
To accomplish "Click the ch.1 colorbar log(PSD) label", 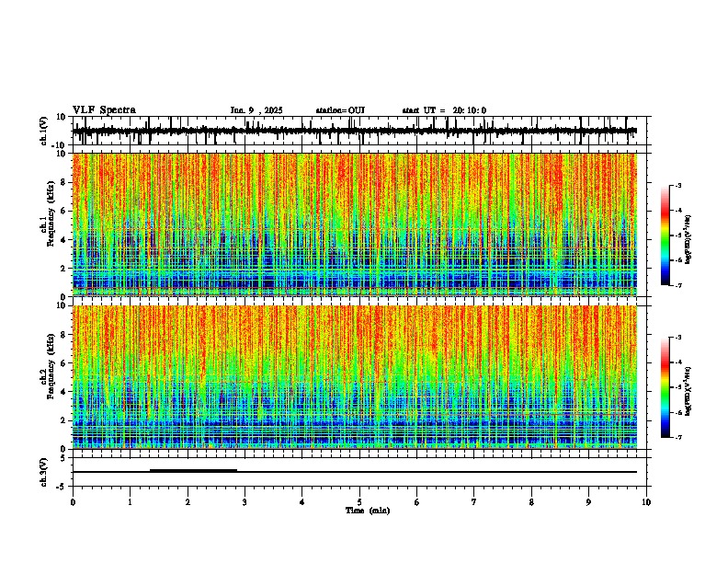I will point(688,239).
